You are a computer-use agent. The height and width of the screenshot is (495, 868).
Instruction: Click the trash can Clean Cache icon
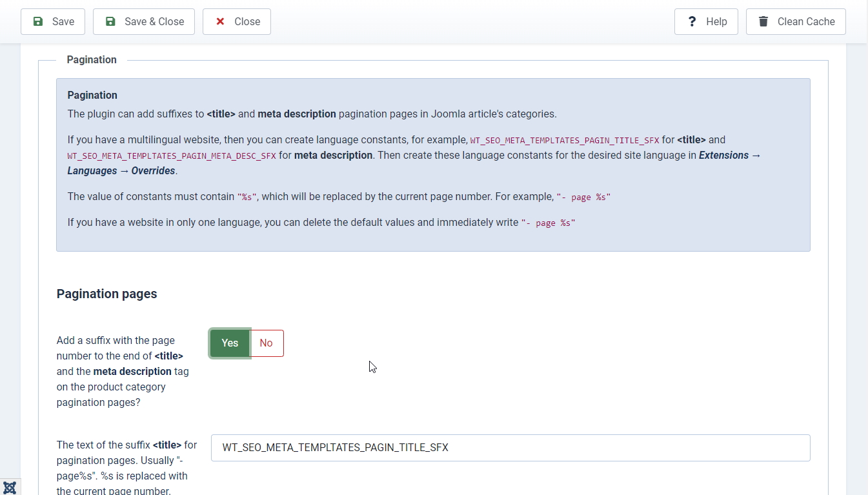(x=763, y=21)
